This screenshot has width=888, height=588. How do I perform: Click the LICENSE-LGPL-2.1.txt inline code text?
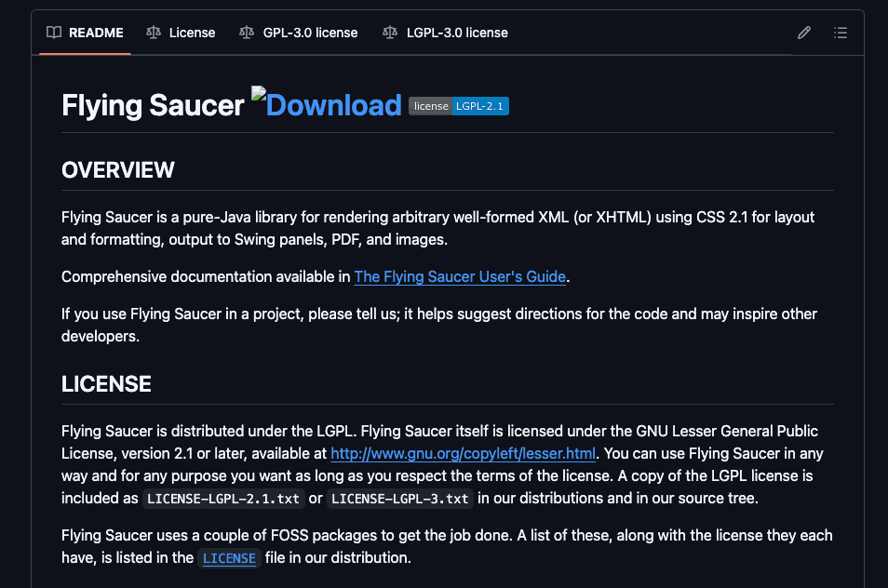(x=223, y=498)
